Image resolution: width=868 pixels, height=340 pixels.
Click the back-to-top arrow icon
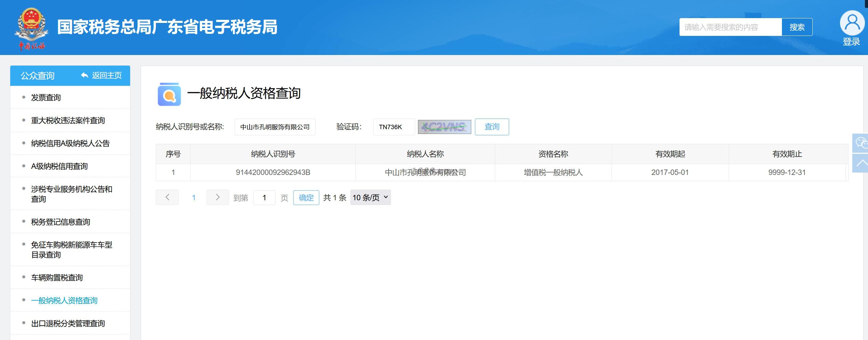[x=860, y=163]
